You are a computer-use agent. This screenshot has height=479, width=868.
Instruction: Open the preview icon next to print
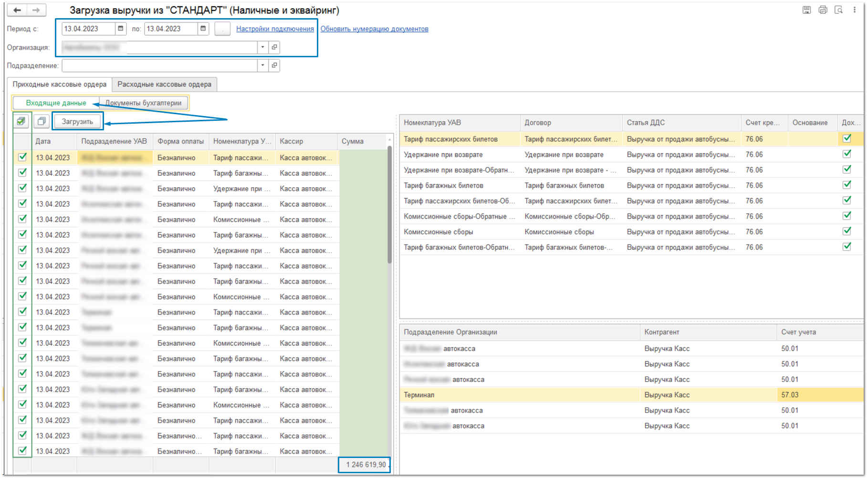pos(838,10)
